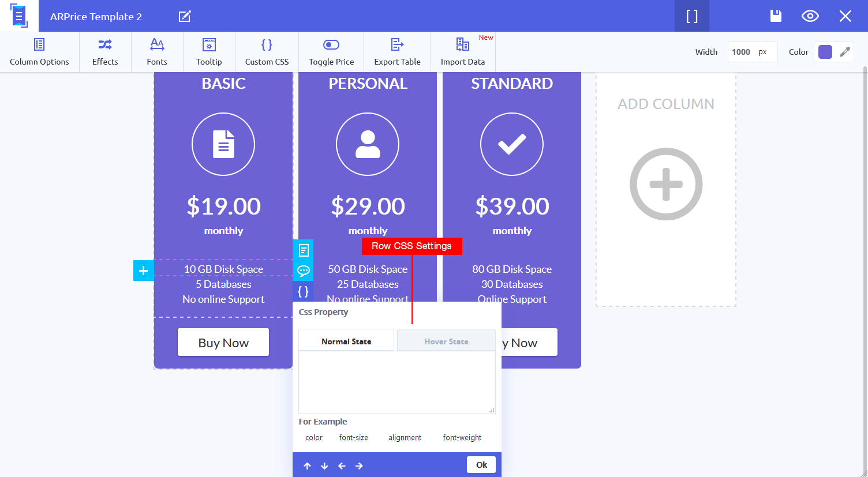The width and height of the screenshot is (868, 477).
Task: Click the ADD COLUMN label
Action: pos(666,104)
